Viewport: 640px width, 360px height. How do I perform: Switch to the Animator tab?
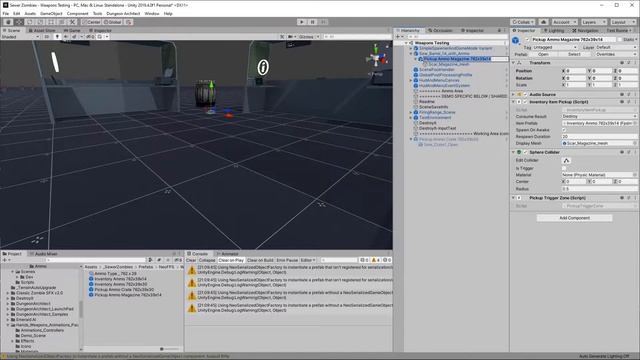point(227,254)
